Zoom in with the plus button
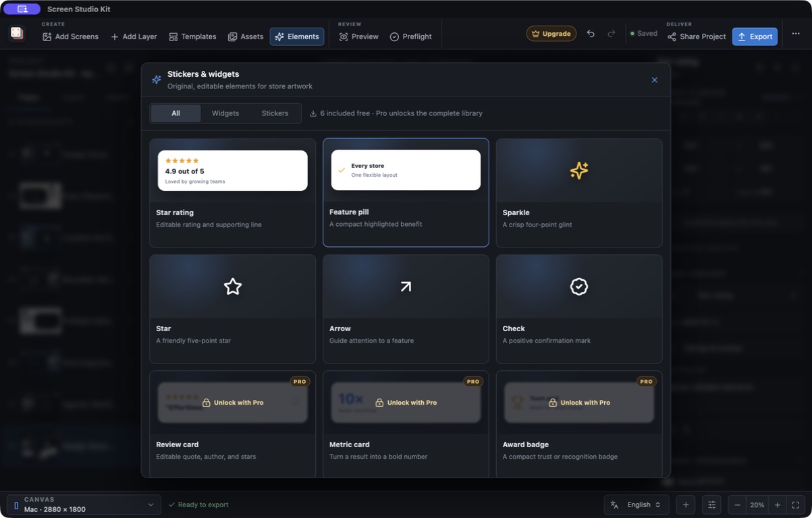Image resolution: width=812 pixels, height=518 pixels. [x=778, y=505]
